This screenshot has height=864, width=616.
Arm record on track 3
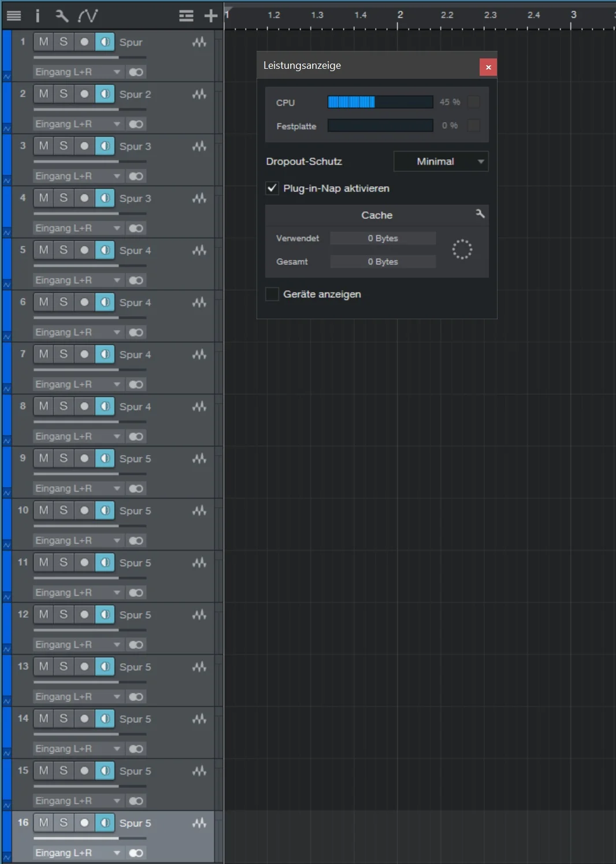click(84, 146)
